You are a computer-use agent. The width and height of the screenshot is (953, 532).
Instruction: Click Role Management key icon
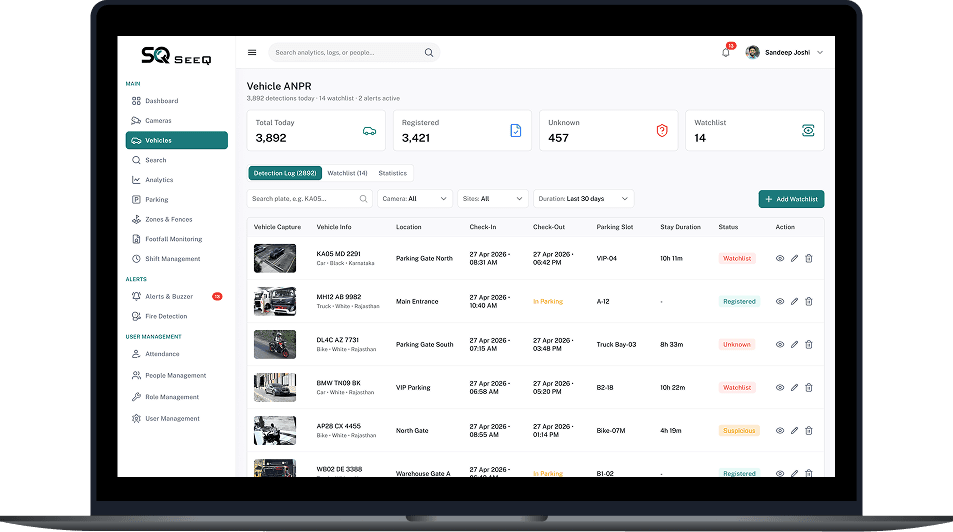point(136,397)
